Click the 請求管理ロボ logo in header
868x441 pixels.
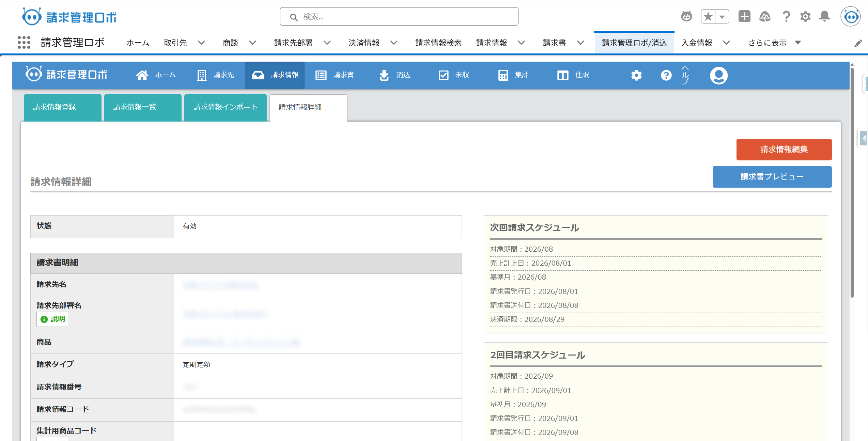69,16
